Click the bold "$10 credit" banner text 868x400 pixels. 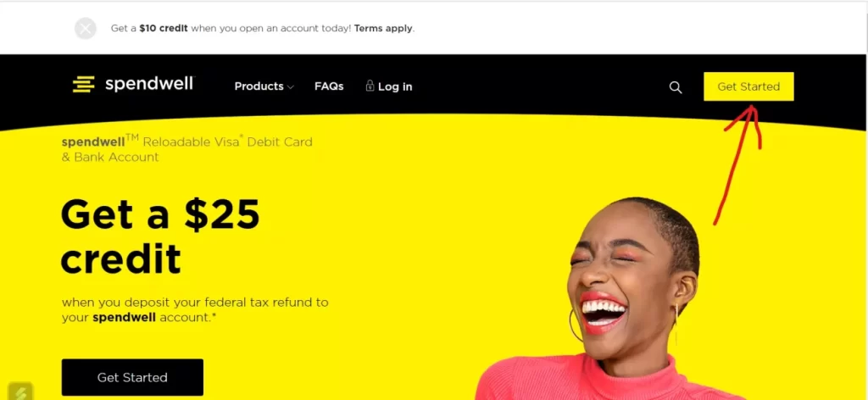click(164, 28)
